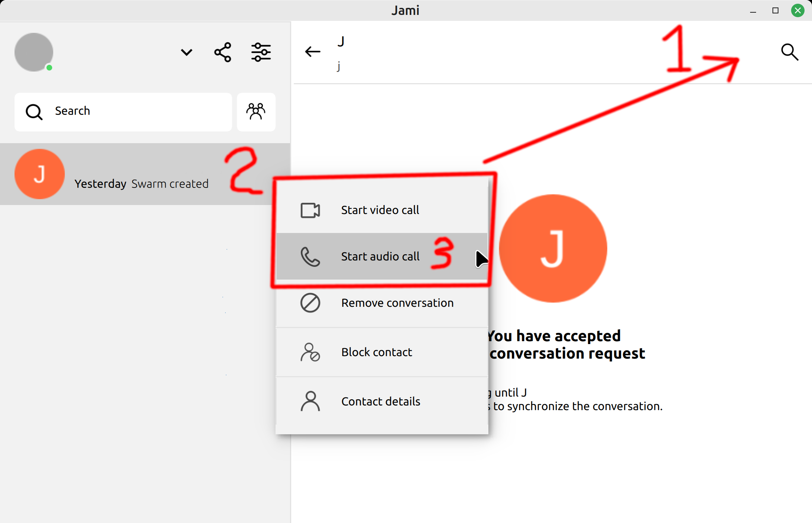Maximize the Jami window

point(775,10)
